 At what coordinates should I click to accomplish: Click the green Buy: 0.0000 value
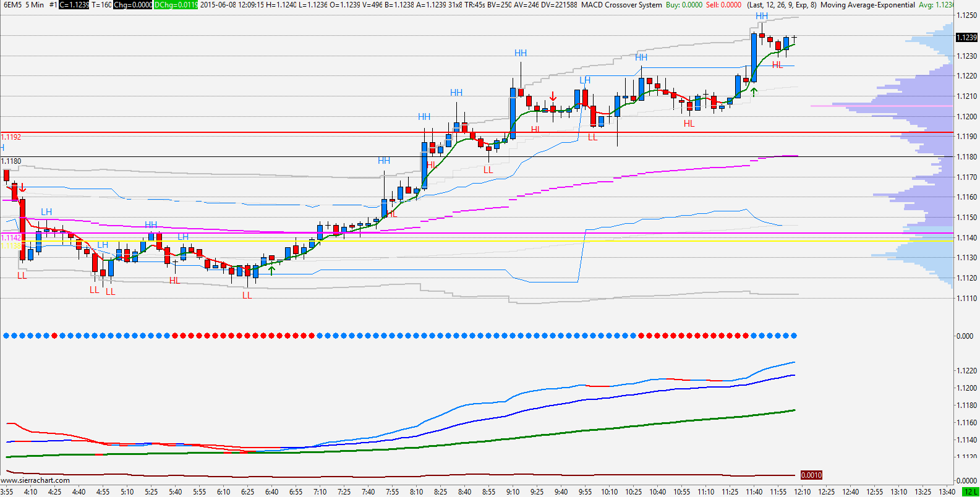[684, 5]
